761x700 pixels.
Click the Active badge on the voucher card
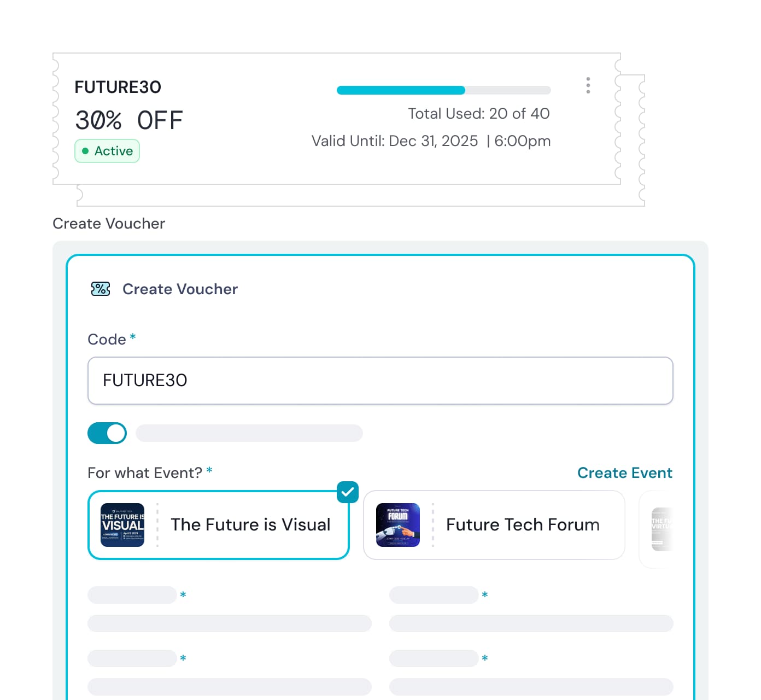tap(107, 151)
